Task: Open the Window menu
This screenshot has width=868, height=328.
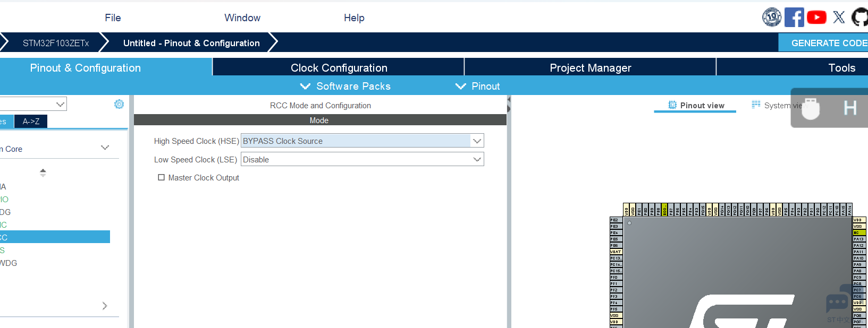Action: (x=242, y=18)
